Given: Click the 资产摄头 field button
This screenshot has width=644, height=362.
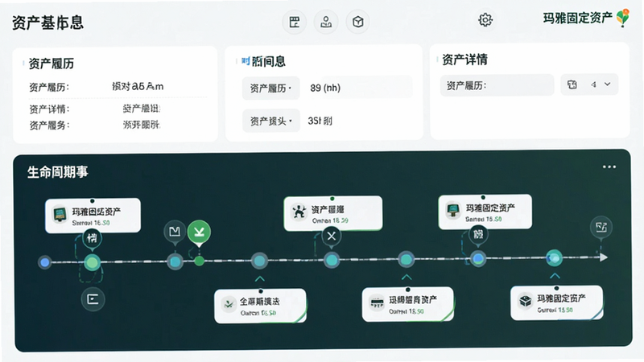Looking at the screenshot, I should click(270, 121).
